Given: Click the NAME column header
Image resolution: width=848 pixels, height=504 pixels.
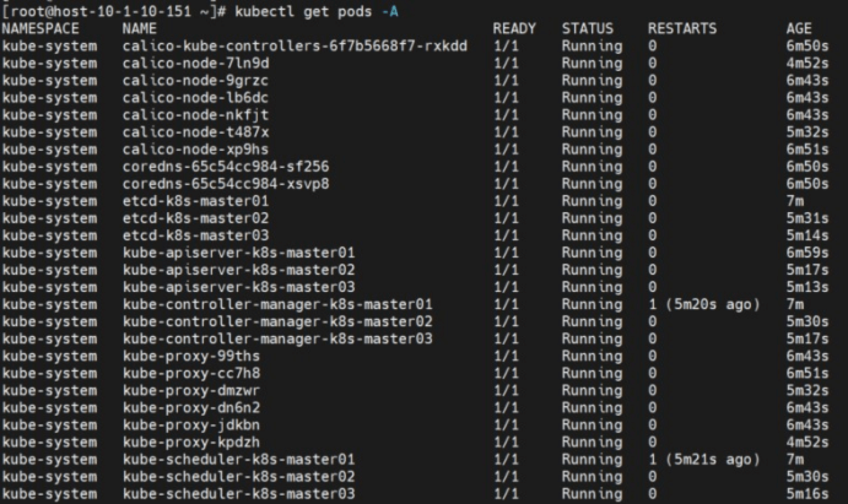Looking at the screenshot, I should [x=139, y=29].
